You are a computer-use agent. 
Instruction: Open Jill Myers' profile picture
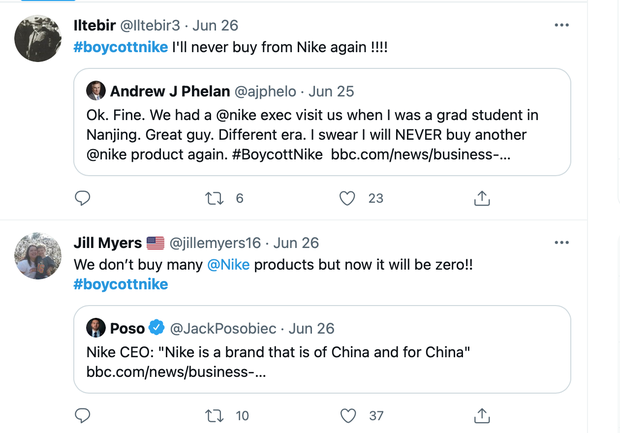[38, 258]
